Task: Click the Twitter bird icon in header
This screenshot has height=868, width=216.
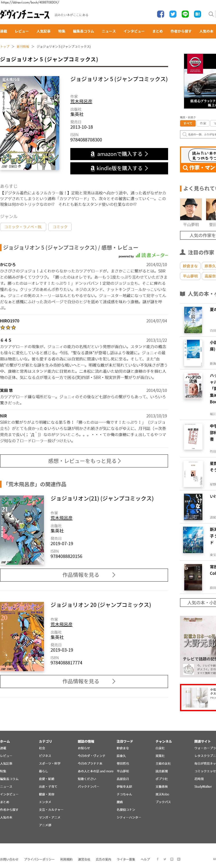Action: pos(173,14)
